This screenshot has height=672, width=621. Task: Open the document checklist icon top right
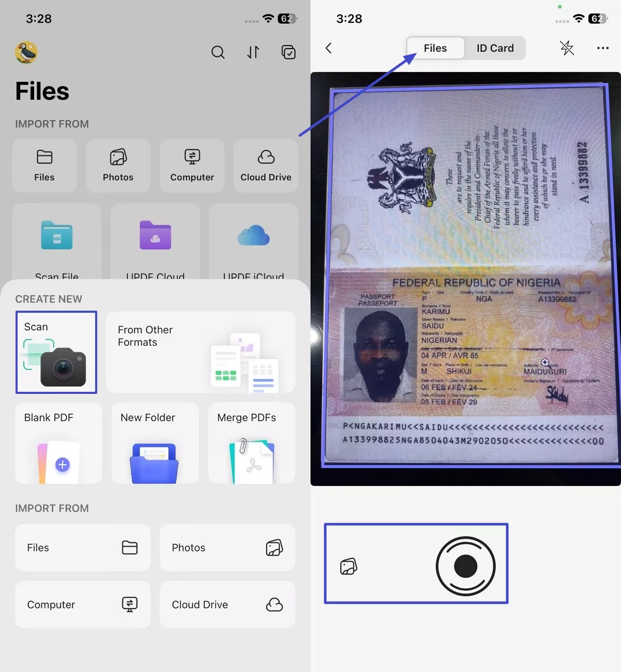click(288, 52)
